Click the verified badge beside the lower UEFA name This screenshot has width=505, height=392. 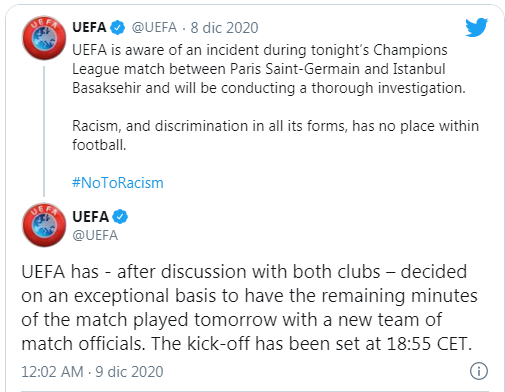click(120, 217)
